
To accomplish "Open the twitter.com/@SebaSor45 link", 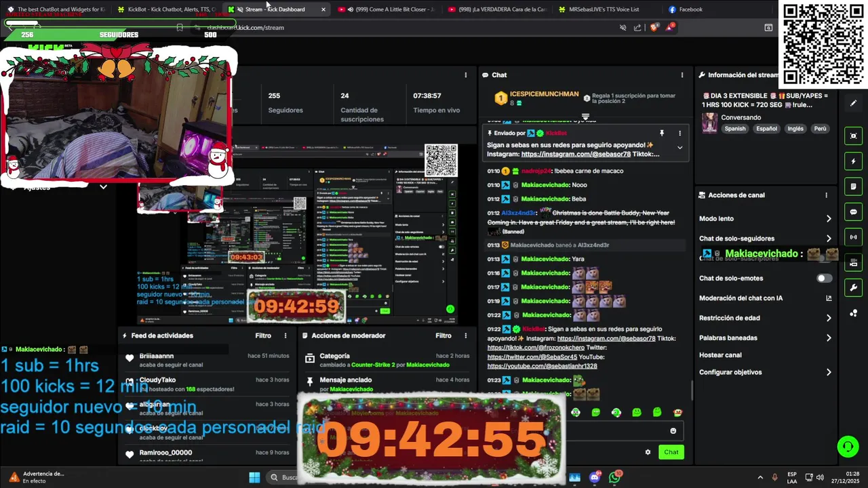I will click(532, 357).
